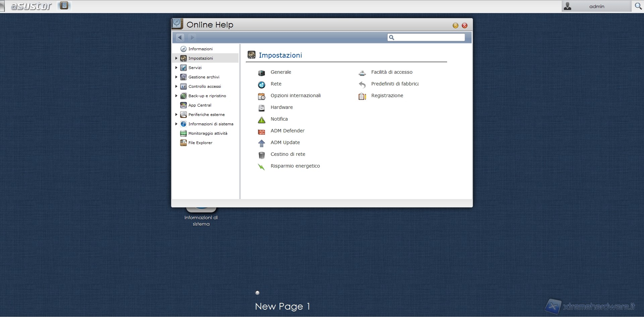This screenshot has height=317, width=644.
Task: Open the Opzioni internazionali help link
Action: pyautogui.click(x=296, y=96)
